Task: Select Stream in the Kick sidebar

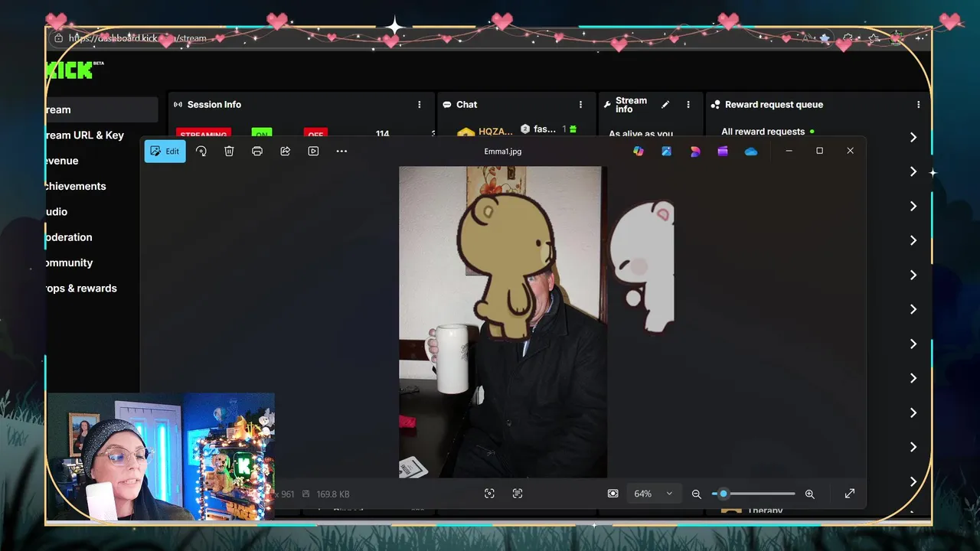Action: 102,109
